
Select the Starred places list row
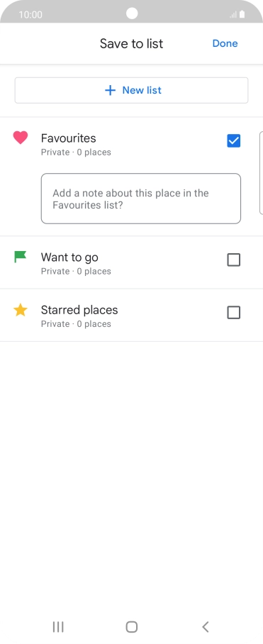coord(131,315)
